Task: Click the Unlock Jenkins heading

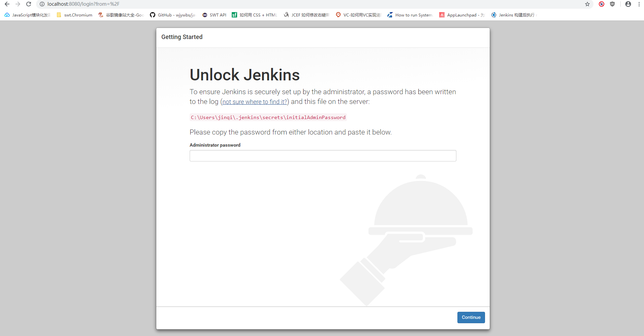Action: coord(245,75)
